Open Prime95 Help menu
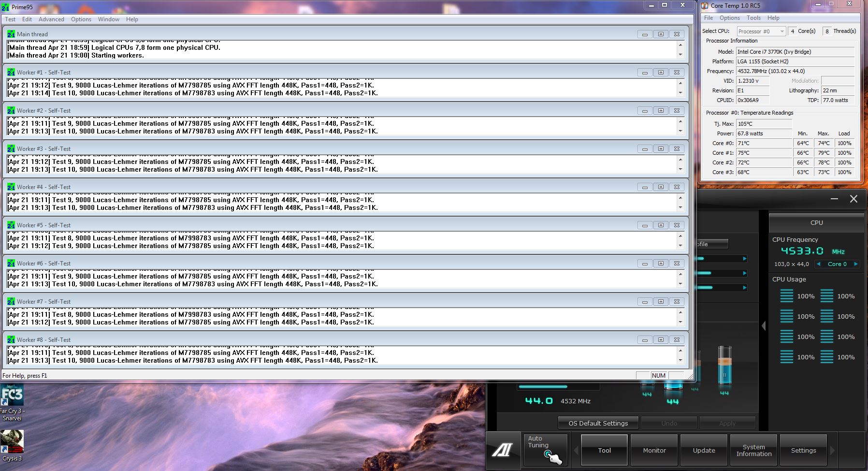868x471 pixels. pyautogui.click(x=132, y=19)
